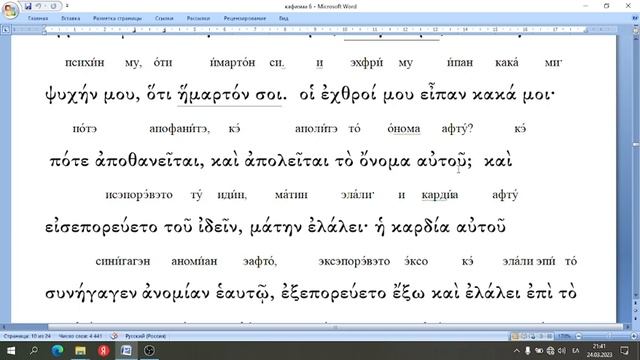
Task: Select the Word taskbar button
Action: (126, 351)
